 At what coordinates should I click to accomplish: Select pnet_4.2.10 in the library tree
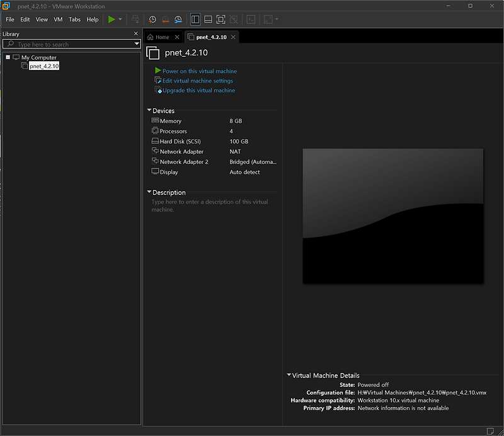(44, 66)
